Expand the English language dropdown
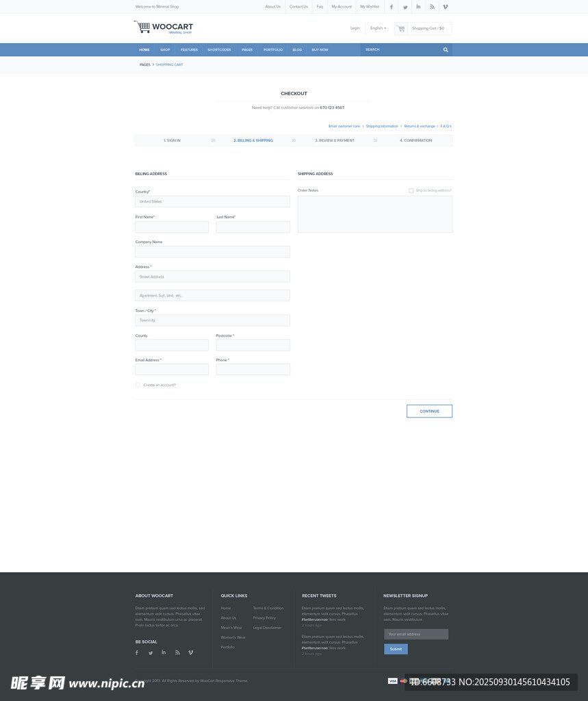588x701 pixels. click(378, 28)
